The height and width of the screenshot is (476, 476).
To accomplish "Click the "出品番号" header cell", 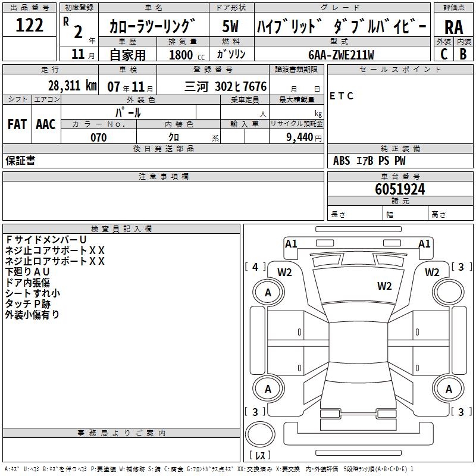I will click(29, 8).
